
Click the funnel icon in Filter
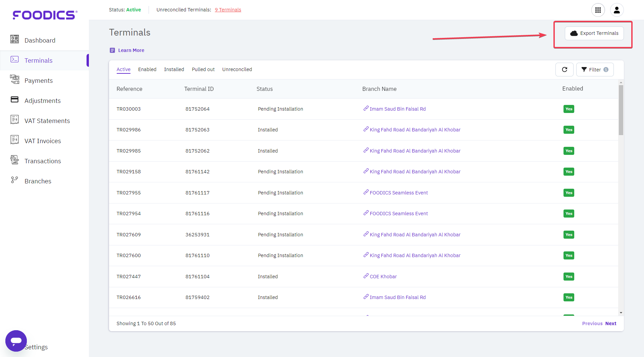(x=584, y=69)
